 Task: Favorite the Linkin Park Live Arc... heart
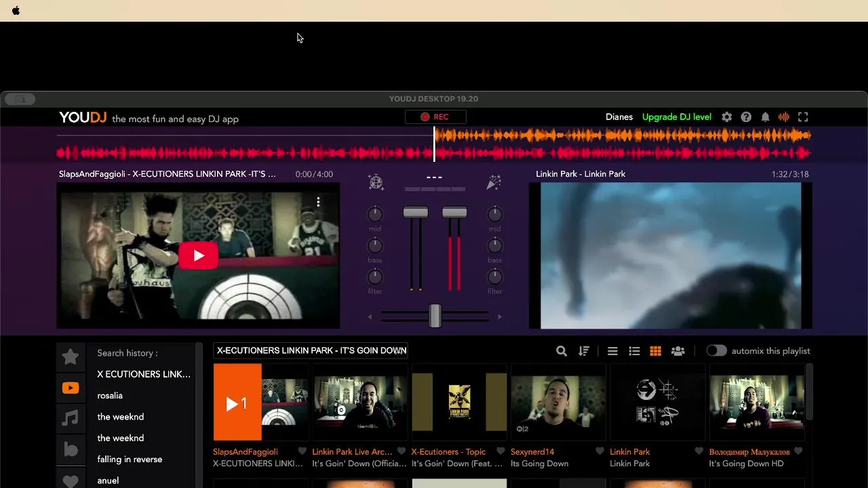coord(401,451)
